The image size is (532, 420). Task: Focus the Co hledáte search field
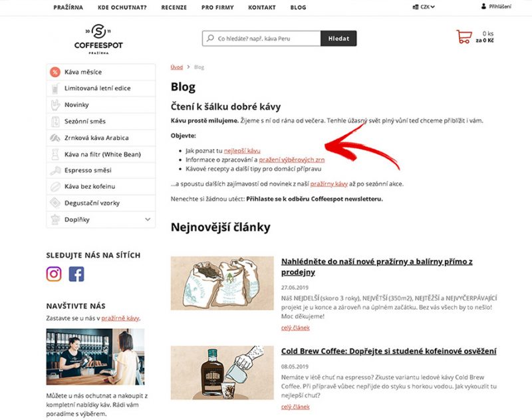[x=261, y=39]
